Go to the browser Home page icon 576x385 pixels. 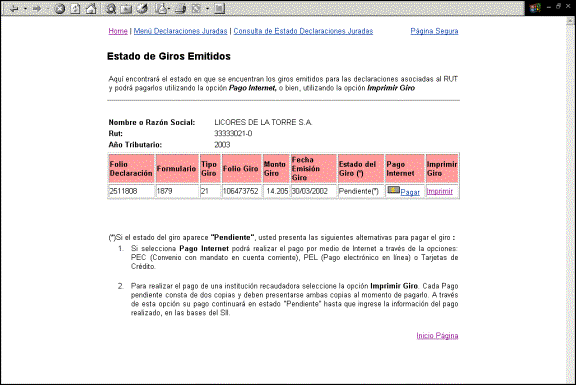91,8
